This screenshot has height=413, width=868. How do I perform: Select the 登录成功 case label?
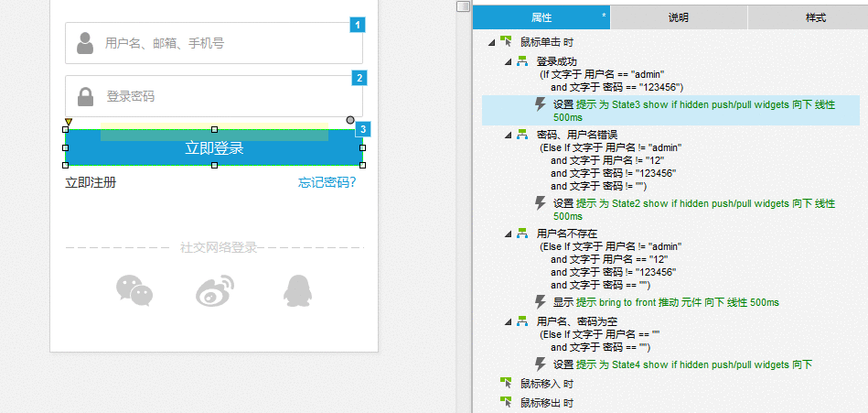click(557, 62)
